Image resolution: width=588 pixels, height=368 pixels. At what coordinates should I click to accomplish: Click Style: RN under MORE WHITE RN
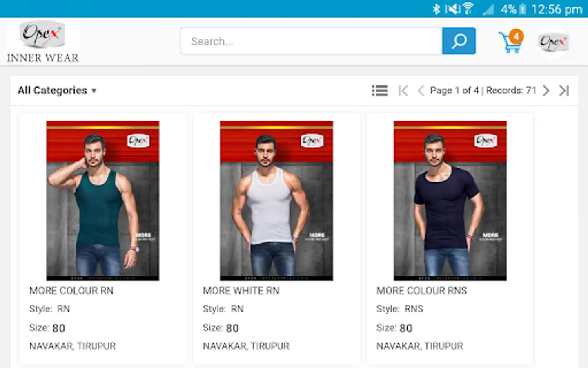[x=223, y=309]
